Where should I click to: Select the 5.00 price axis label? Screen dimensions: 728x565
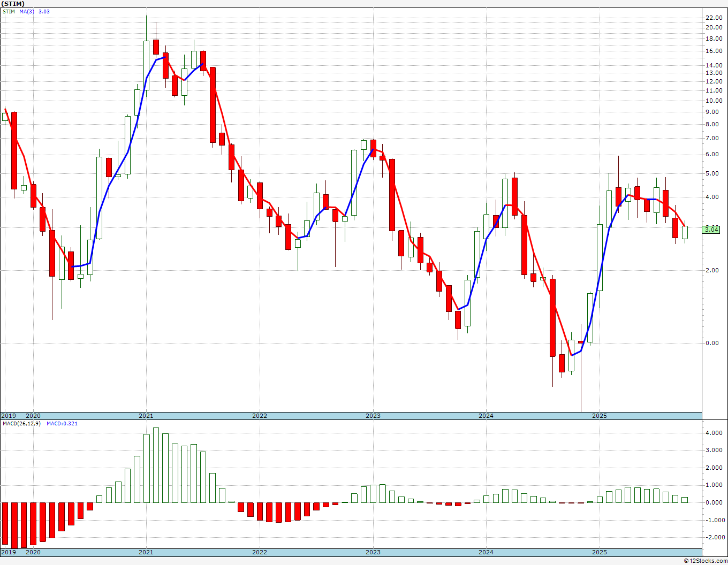point(712,173)
